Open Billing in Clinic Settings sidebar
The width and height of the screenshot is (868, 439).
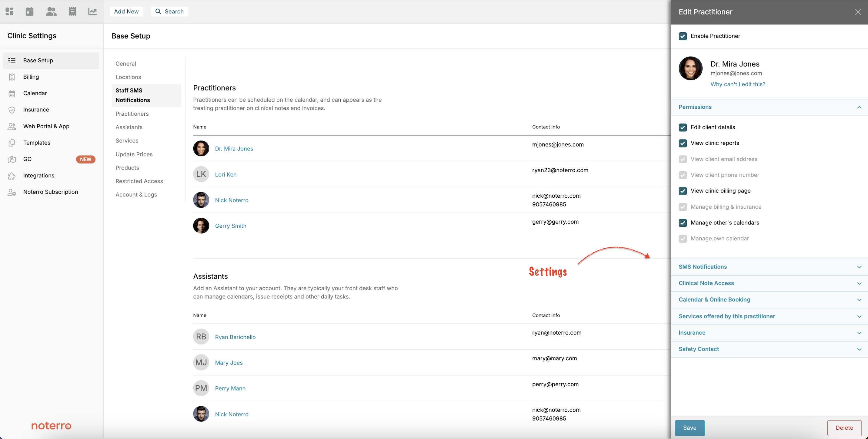click(x=31, y=77)
